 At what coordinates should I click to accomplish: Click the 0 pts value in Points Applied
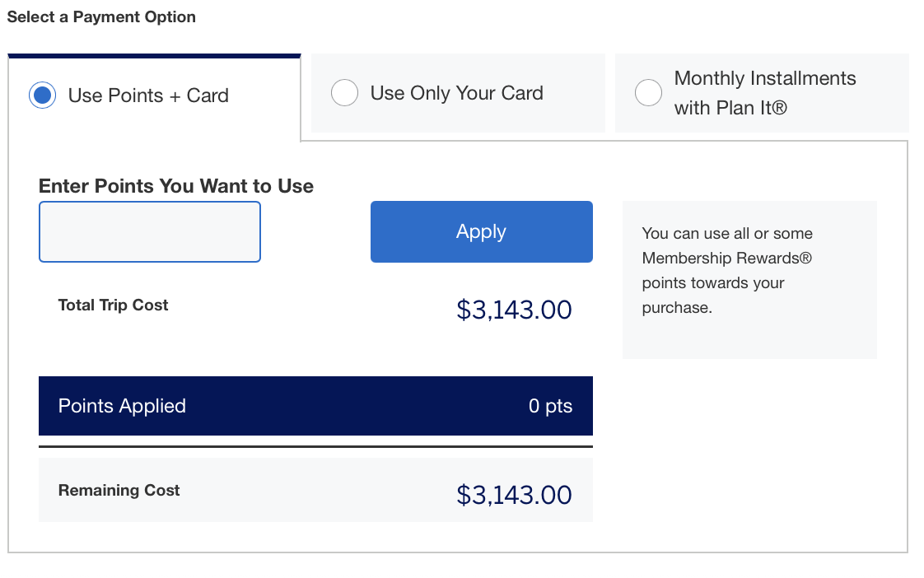pos(549,405)
